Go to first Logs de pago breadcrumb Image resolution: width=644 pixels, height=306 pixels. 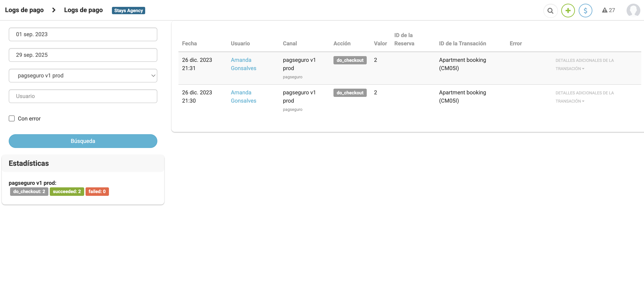tap(24, 10)
